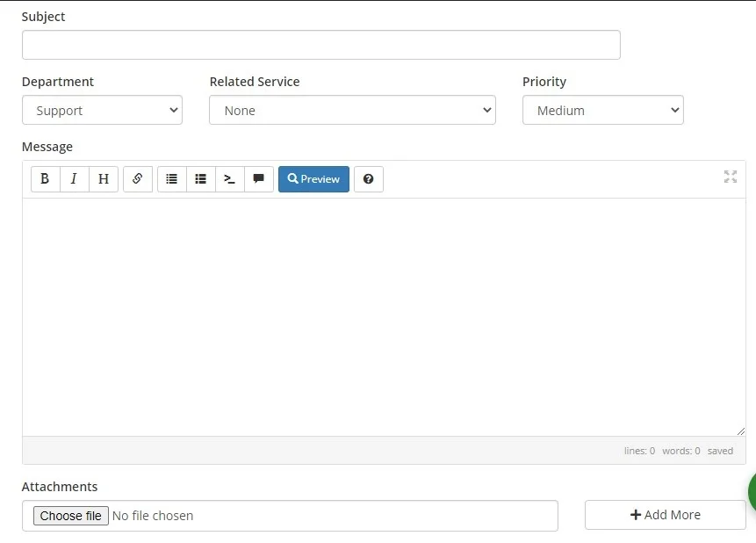Select the Support department option
This screenshot has height=543, width=756.
click(101, 110)
